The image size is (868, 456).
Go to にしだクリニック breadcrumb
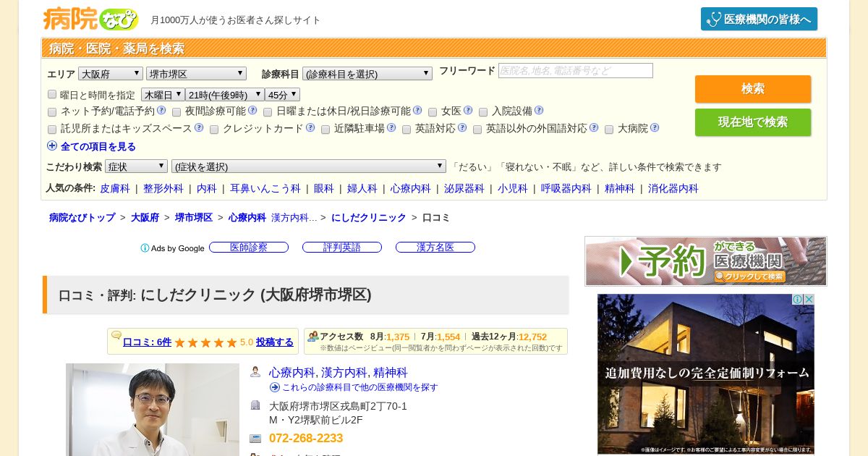[369, 217]
